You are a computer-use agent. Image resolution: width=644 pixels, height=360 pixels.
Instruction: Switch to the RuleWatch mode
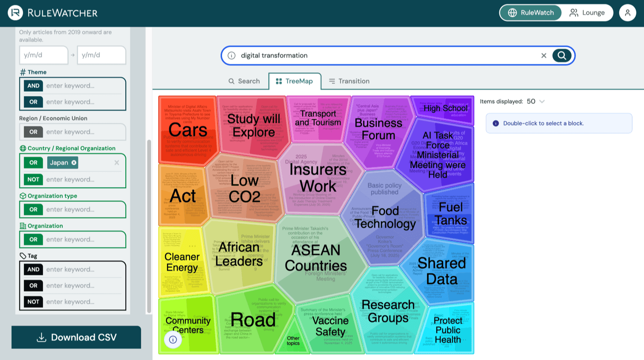click(531, 13)
